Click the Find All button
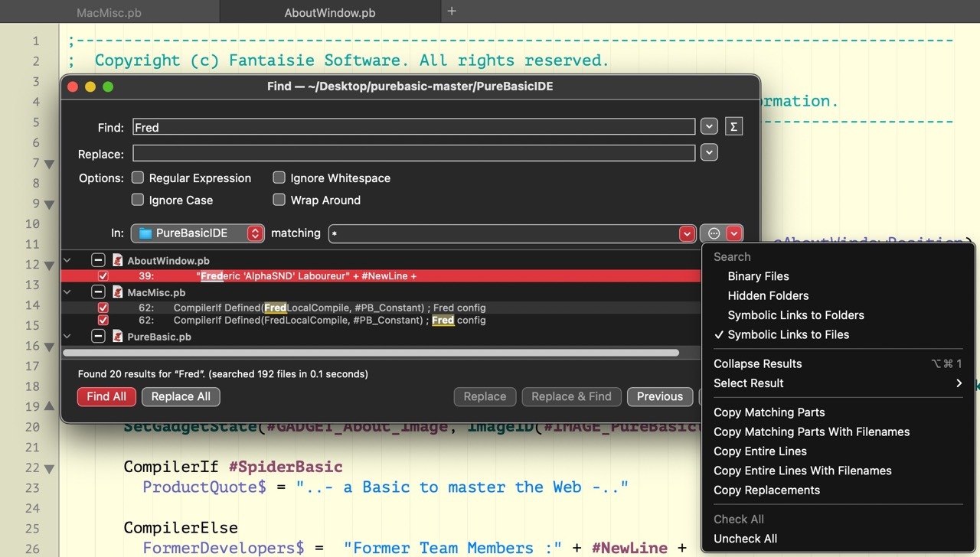The height and width of the screenshot is (557, 980). pos(106,396)
